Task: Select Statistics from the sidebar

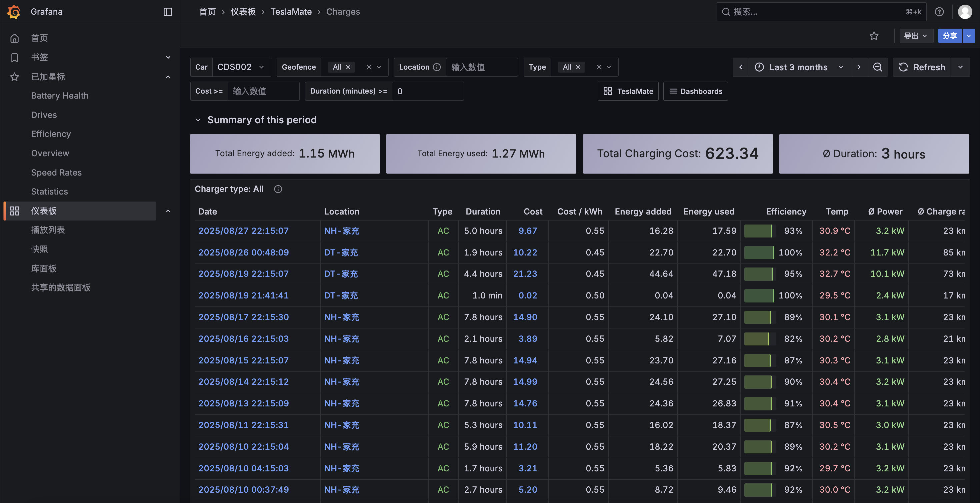Action: tap(49, 192)
